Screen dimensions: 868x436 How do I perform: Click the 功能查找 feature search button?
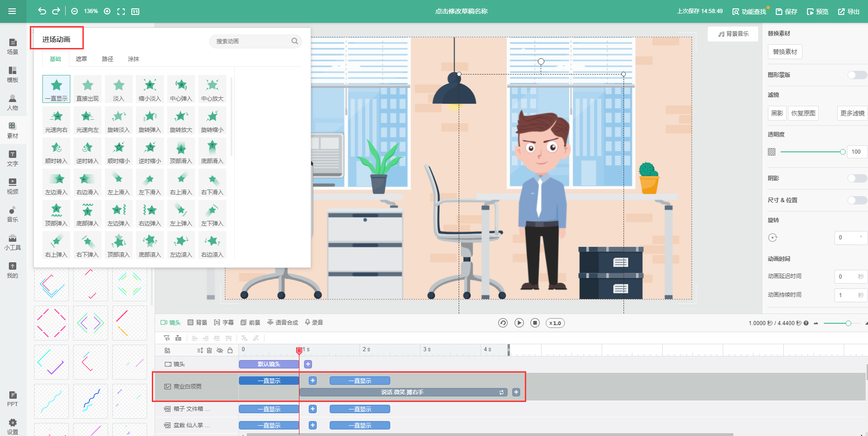coord(749,12)
